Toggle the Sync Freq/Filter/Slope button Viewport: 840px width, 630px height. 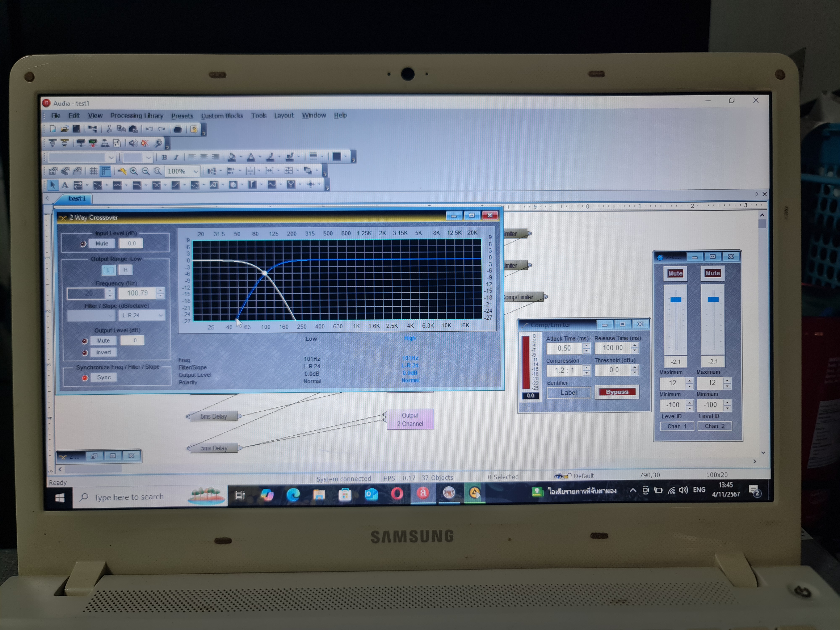(104, 377)
